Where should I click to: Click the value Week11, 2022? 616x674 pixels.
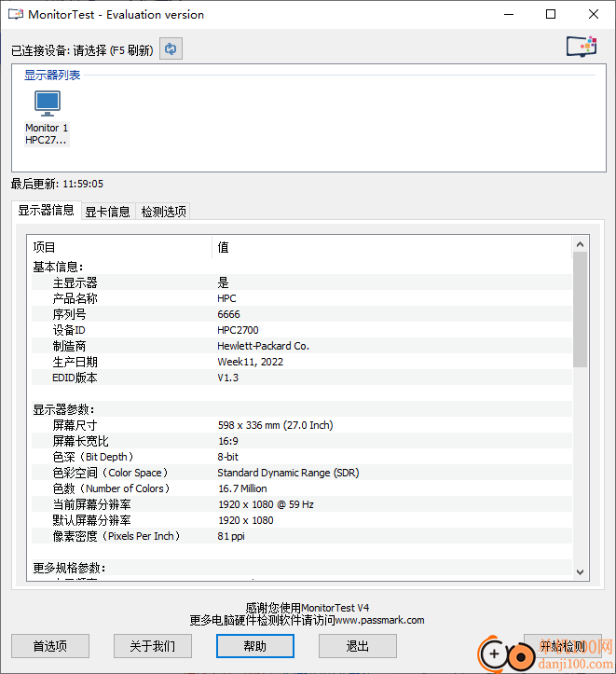(251, 362)
